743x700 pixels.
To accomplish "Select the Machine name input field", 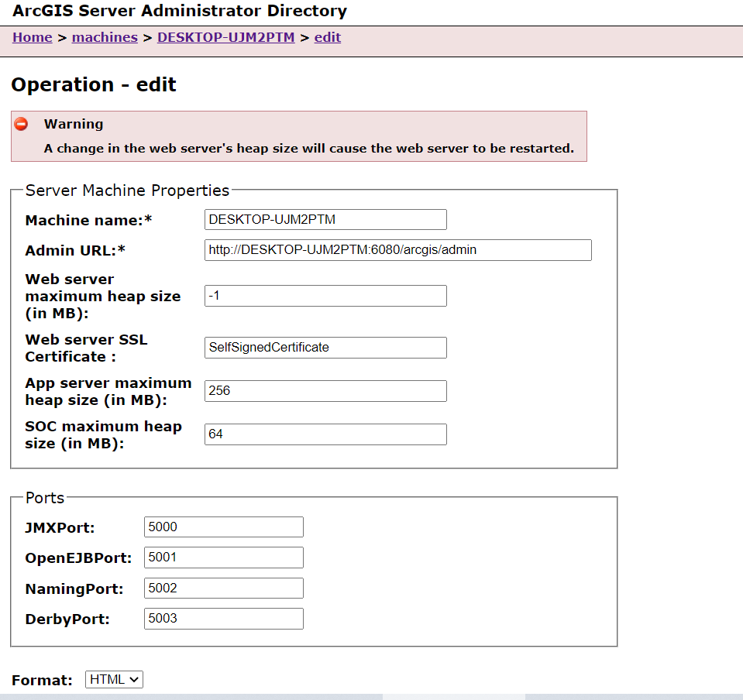I will click(x=325, y=219).
